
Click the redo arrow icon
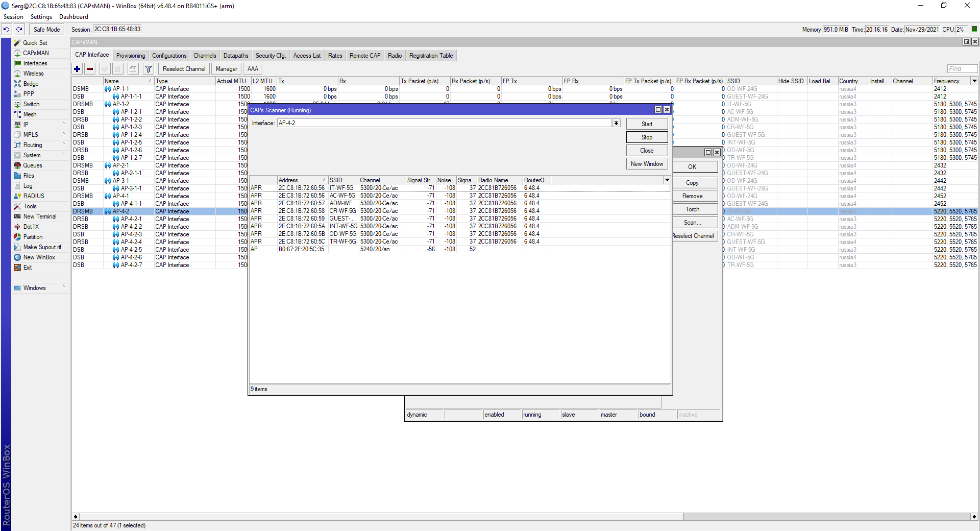[19, 30]
